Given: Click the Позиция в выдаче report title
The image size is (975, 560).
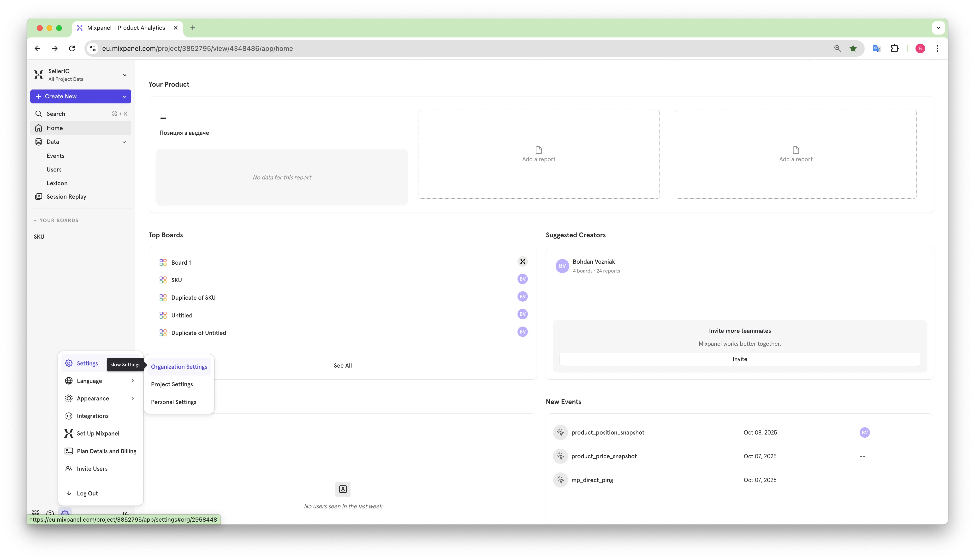Looking at the screenshot, I should [184, 133].
